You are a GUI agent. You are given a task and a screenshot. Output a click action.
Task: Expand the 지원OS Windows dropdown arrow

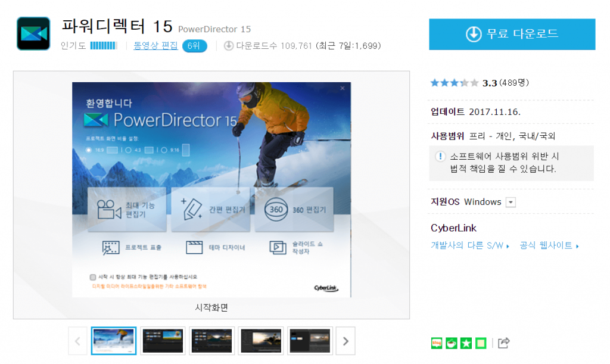point(511,202)
